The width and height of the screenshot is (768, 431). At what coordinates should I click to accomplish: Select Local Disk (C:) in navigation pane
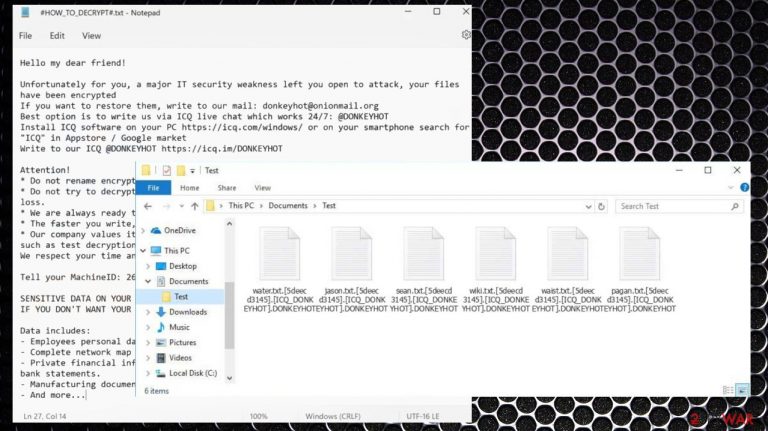(192, 373)
